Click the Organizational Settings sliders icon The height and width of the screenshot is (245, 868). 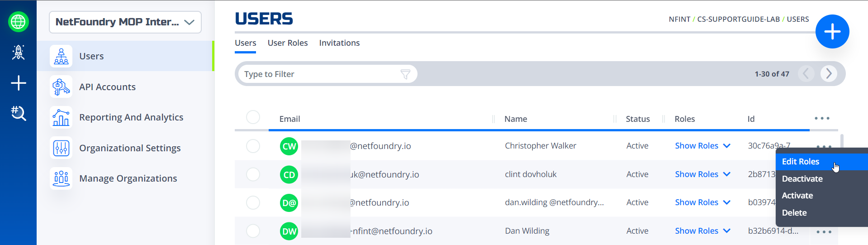tap(61, 148)
